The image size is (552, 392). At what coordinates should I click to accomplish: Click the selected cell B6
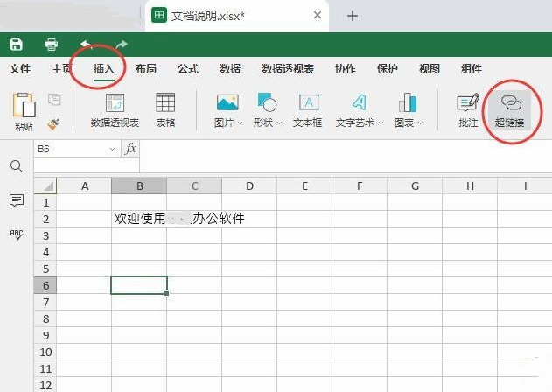pyautogui.click(x=139, y=285)
